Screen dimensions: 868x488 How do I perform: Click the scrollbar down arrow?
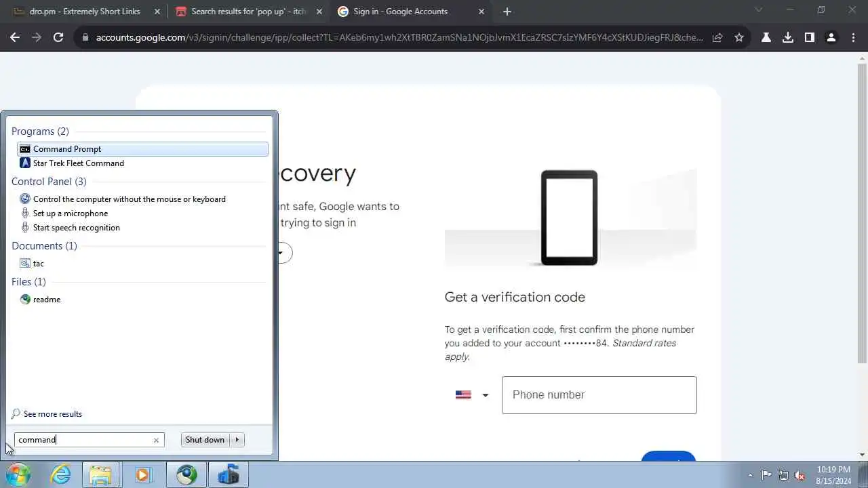coord(863,455)
